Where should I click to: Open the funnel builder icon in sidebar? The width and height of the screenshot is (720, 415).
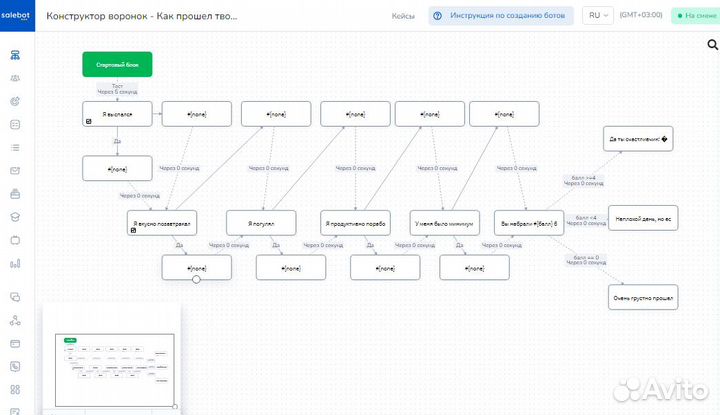15,55
